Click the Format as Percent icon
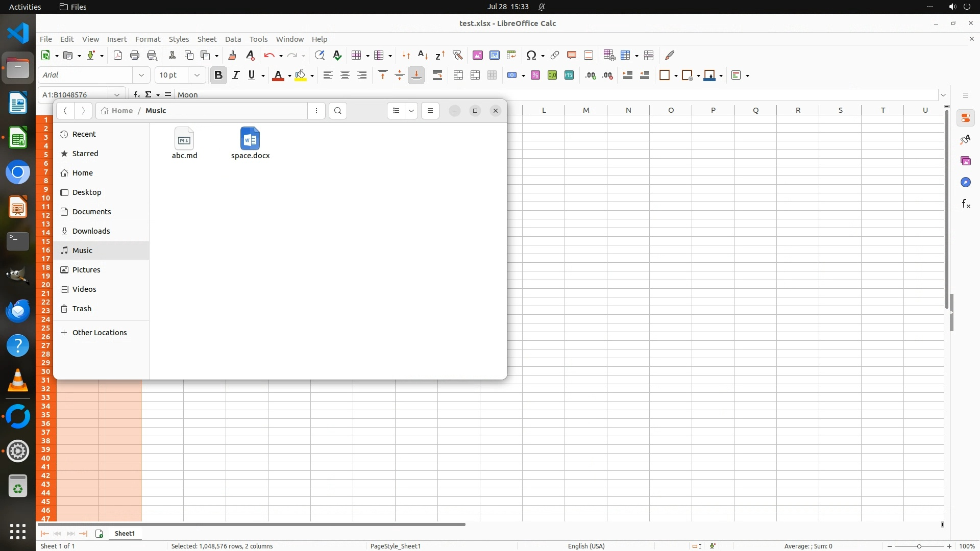 [535, 75]
